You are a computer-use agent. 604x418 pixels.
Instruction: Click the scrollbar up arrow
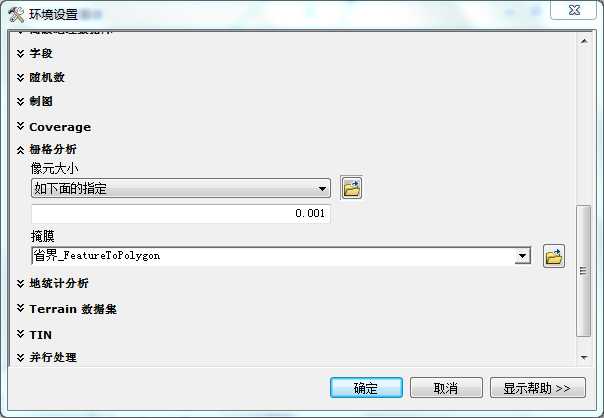click(584, 41)
